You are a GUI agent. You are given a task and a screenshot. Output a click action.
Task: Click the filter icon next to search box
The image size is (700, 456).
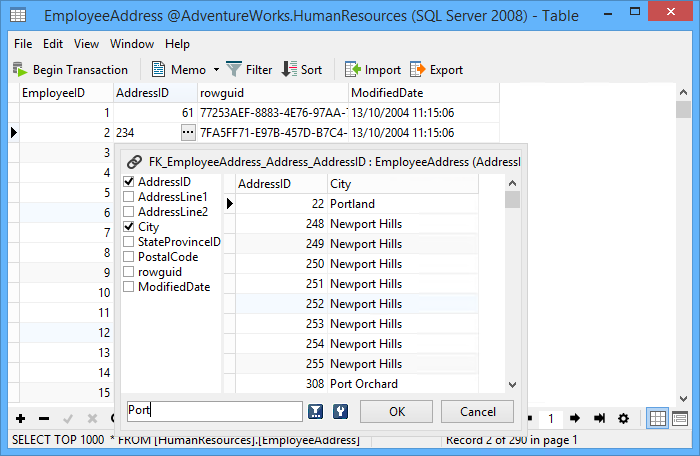click(316, 411)
